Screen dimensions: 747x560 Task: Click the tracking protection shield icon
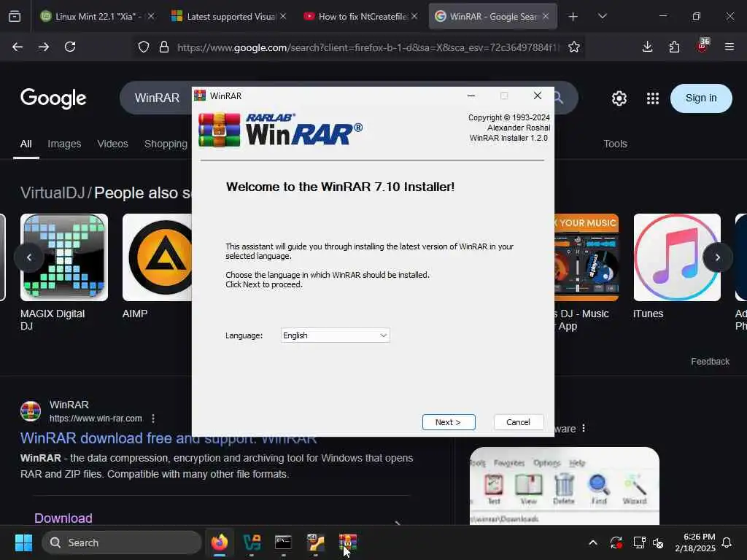pyautogui.click(x=144, y=47)
